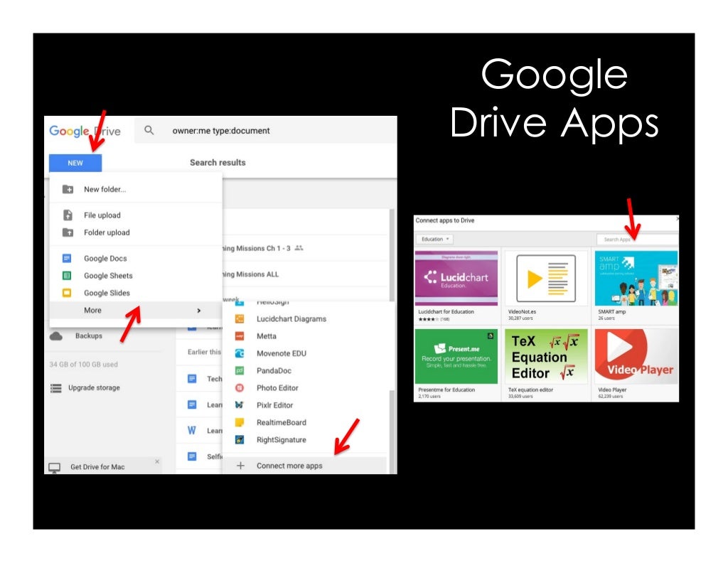Viewport: 728px width, 563px height.
Task: Click the Search results heading
Action: click(218, 163)
